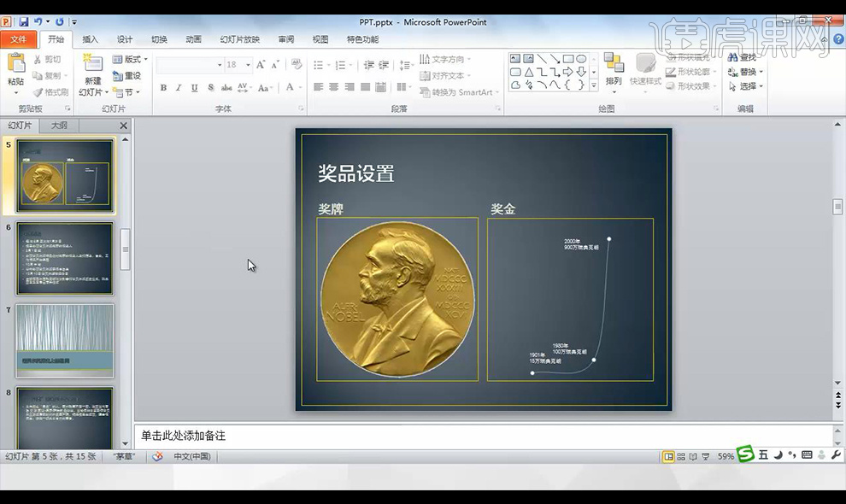Click the shrink font size icon

point(275,65)
